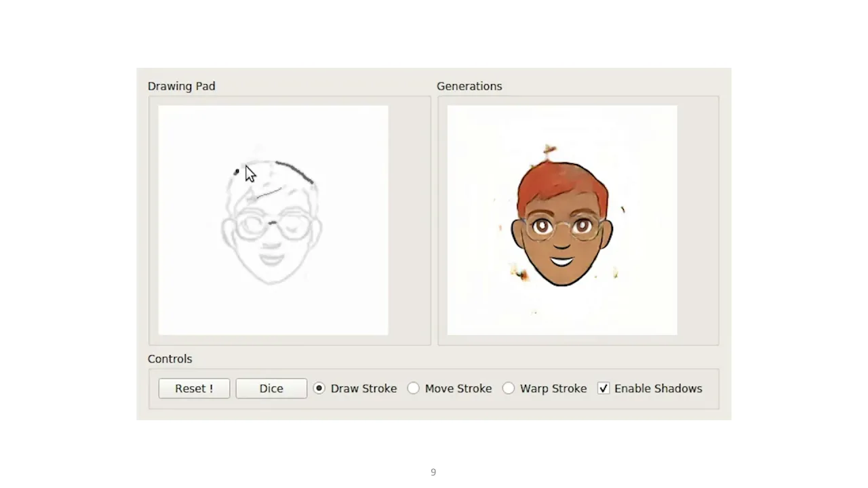868x488 pixels.
Task: Click the Drawing Pad label
Action: (182, 86)
